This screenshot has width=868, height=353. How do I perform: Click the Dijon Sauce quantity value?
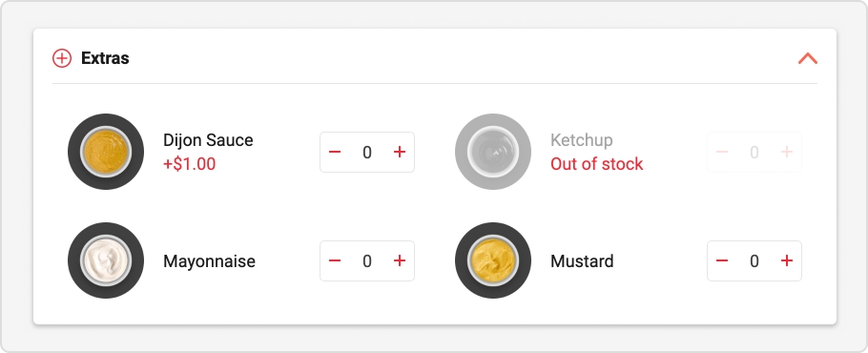(x=367, y=152)
